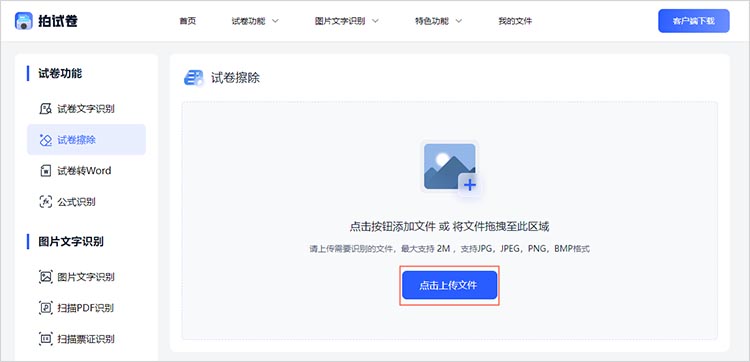Click the 试卷转Word document icon
Image resolution: width=750 pixels, height=362 pixels.
click(45, 171)
